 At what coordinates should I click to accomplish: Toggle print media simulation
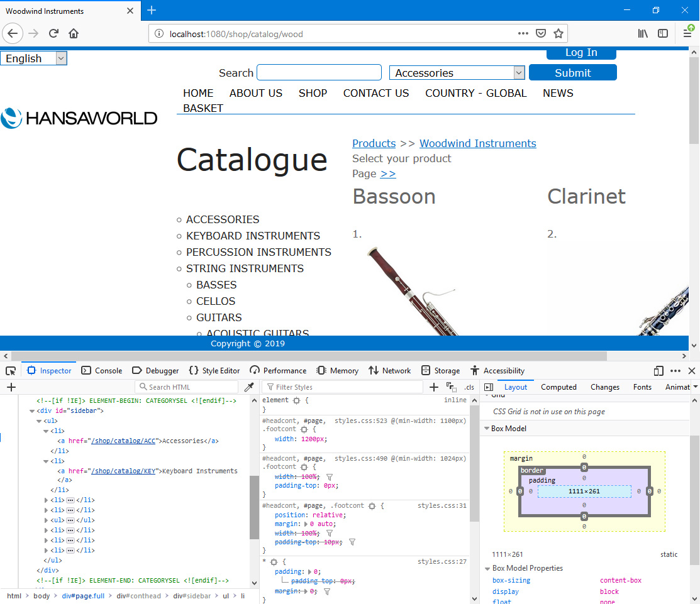pyautogui.click(x=451, y=387)
